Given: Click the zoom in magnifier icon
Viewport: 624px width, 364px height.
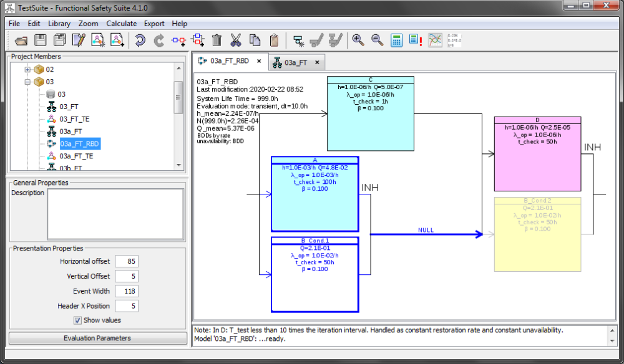Looking at the screenshot, I should (358, 41).
